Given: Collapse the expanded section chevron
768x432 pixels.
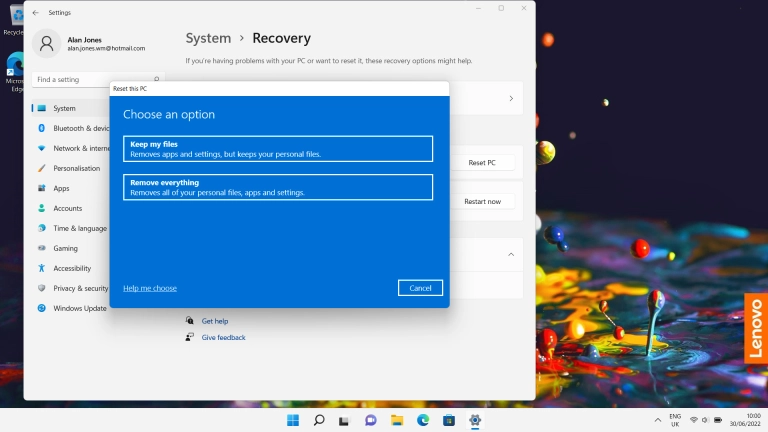Looking at the screenshot, I should click(x=509, y=254).
